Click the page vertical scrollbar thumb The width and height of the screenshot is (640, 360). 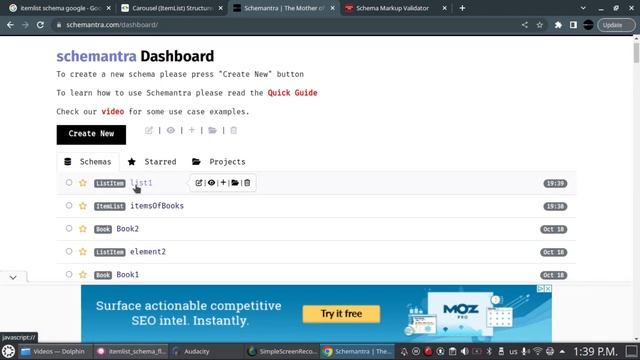(x=636, y=53)
